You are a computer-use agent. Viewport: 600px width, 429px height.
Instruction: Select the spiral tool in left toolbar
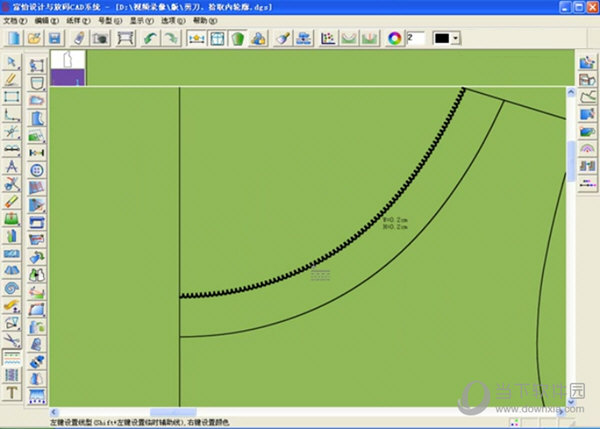click(x=12, y=288)
